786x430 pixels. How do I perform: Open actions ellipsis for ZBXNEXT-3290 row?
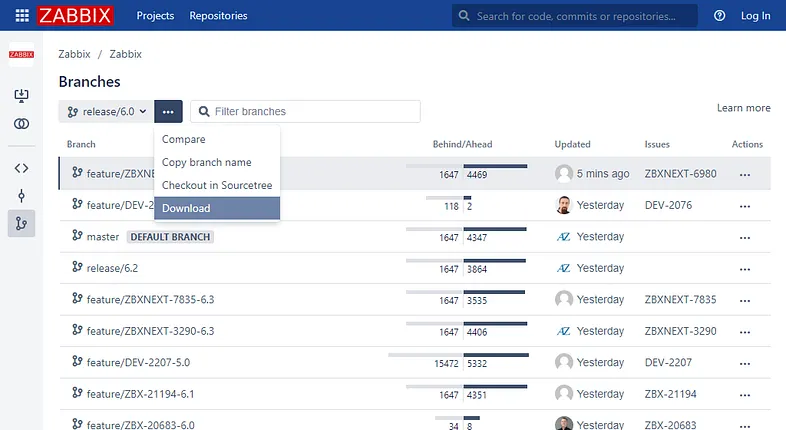745,332
